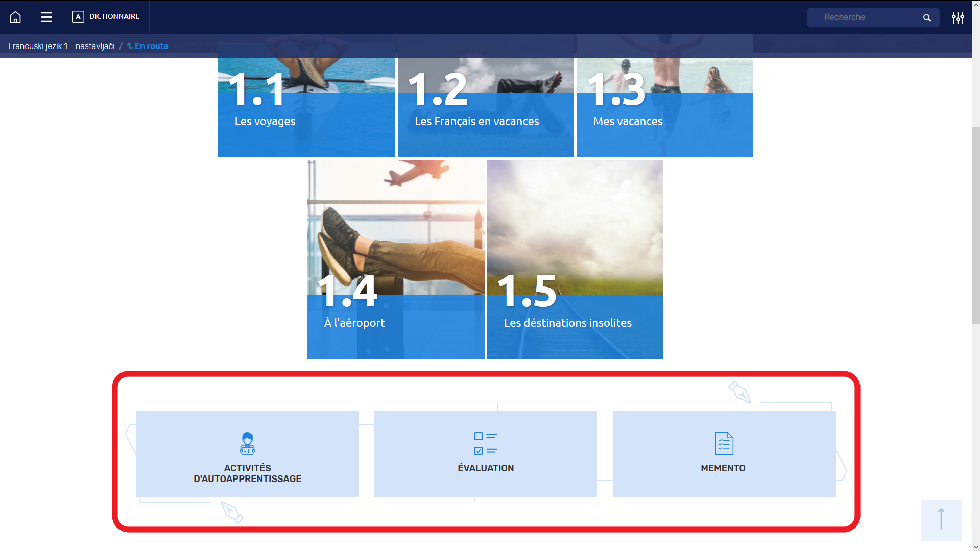Click the Évaluation checklist icon
Viewport: 980px width, 551px height.
click(x=486, y=443)
